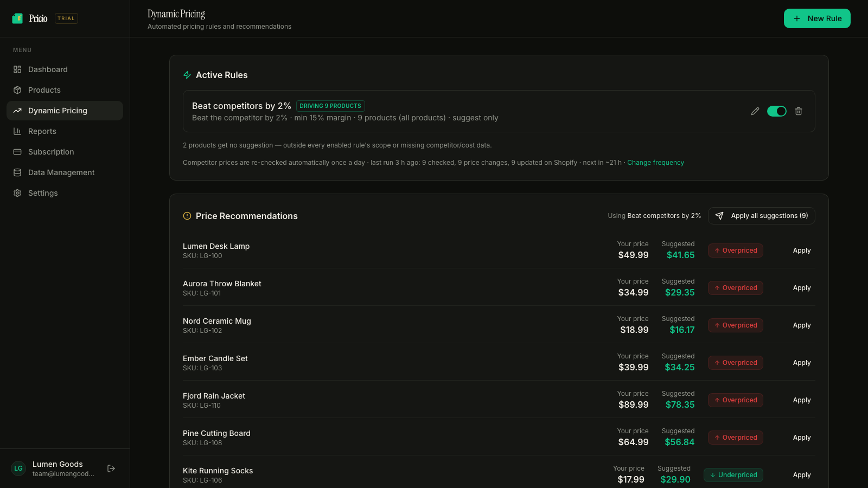Apply suggested price for Pine Cutting Board
This screenshot has height=488, width=868.
click(802, 438)
